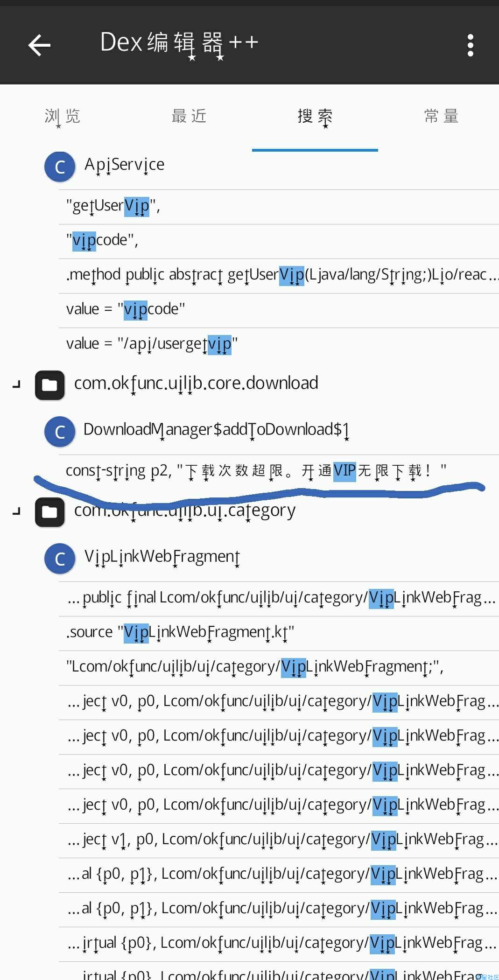
Task: Select the com.okfunc.uilib.ui.category folder icon
Action: click(x=50, y=512)
